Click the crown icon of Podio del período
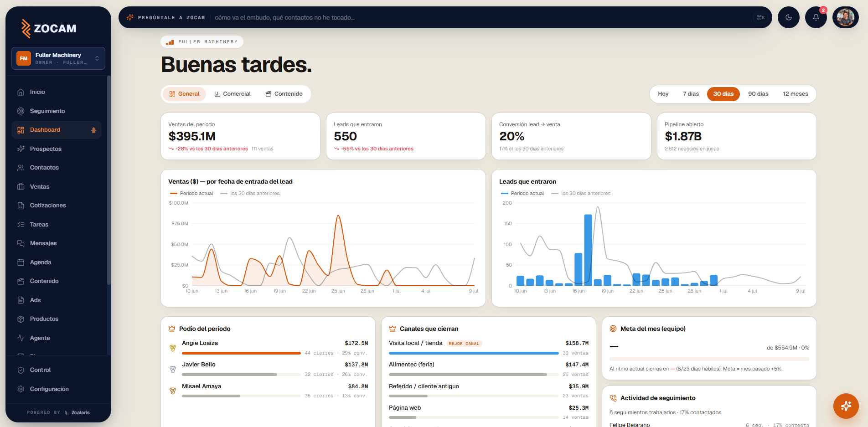868x427 pixels. click(172, 329)
